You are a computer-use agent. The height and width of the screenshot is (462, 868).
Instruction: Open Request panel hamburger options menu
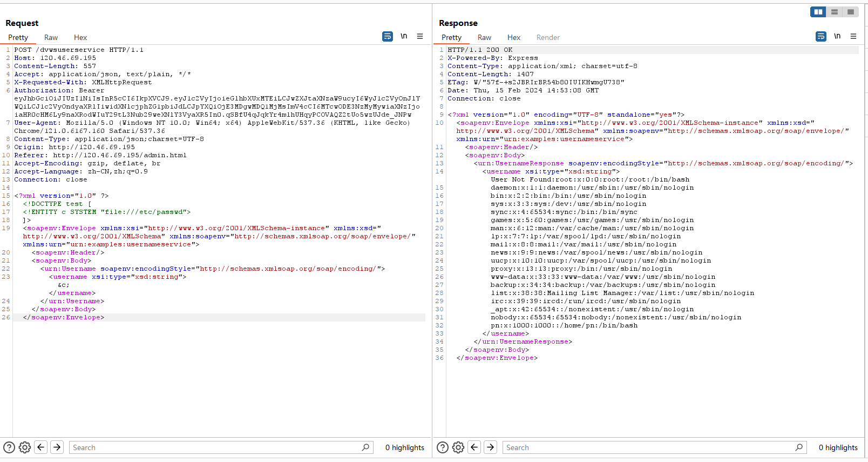(420, 36)
